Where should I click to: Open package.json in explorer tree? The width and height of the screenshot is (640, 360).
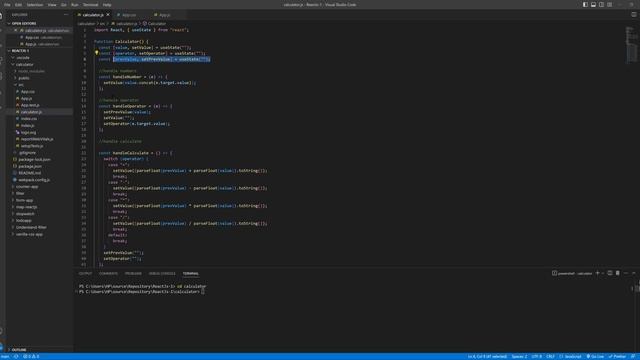(30, 166)
